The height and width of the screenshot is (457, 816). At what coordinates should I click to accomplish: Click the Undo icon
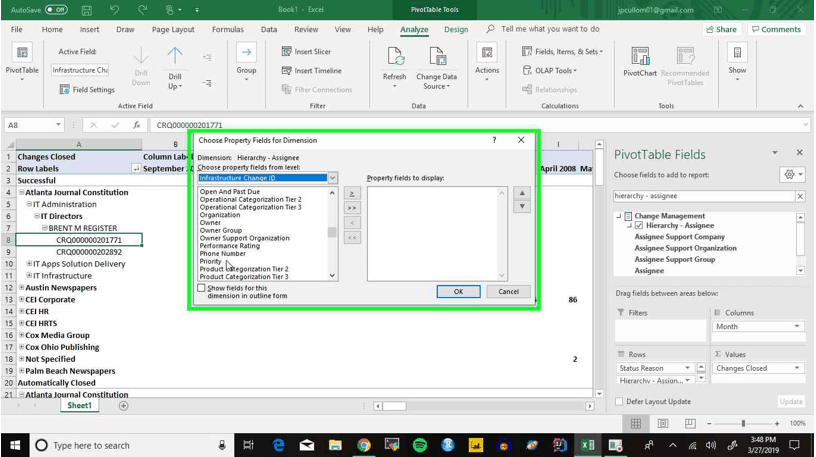[x=114, y=10]
